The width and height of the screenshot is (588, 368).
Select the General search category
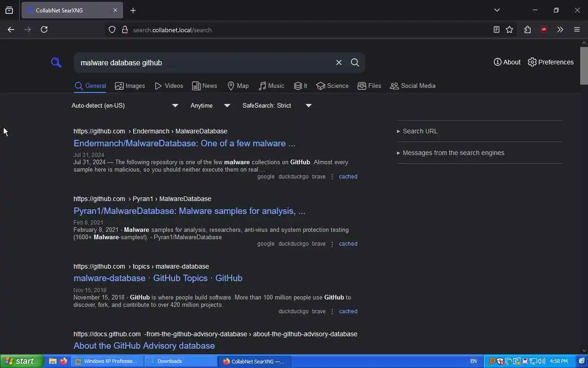[x=90, y=86]
